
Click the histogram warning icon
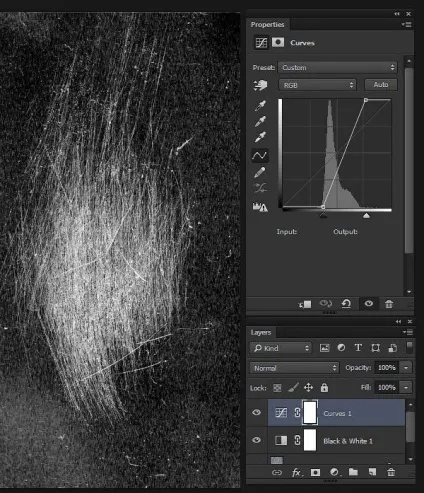[x=260, y=207]
